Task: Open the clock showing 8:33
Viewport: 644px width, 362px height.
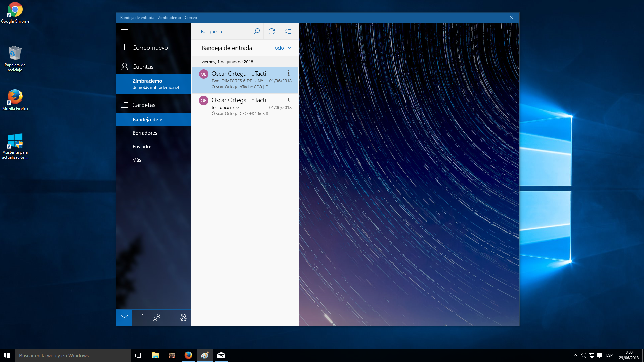Action: (629, 355)
